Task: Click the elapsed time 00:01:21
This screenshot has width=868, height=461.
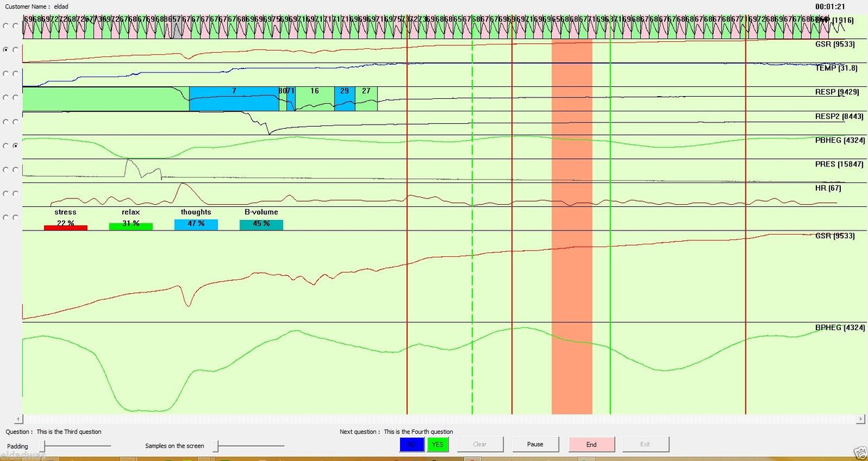Action: point(830,6)
